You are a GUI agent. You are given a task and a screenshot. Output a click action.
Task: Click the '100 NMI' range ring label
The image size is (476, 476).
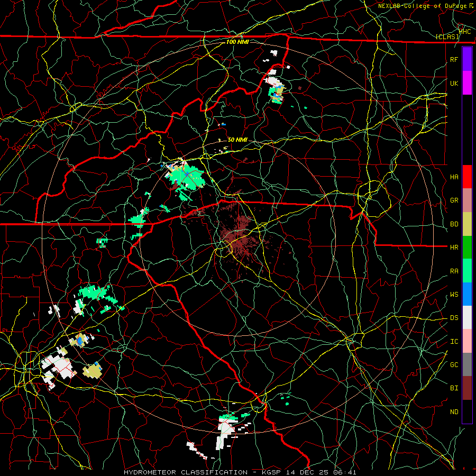click(237, 42)
